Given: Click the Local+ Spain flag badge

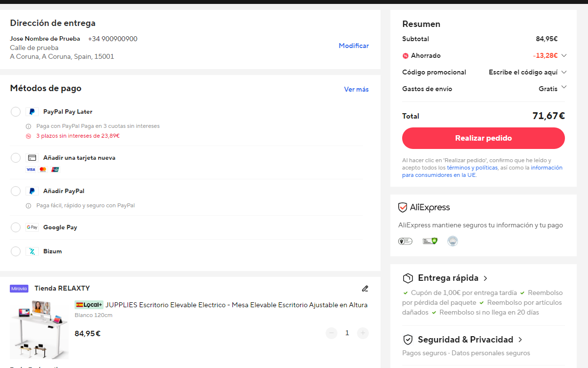Looking at the screenshot, I should tap(89, 305).
